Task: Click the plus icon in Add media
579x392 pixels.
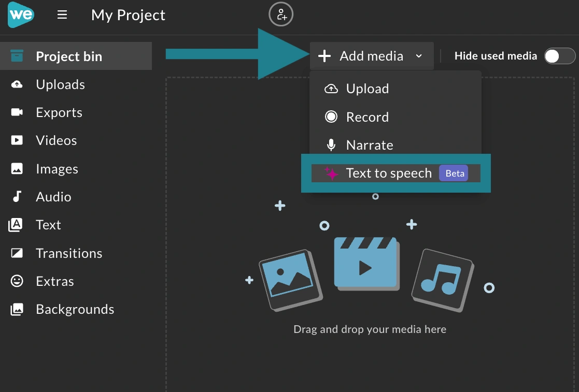Action: point(324,56)
